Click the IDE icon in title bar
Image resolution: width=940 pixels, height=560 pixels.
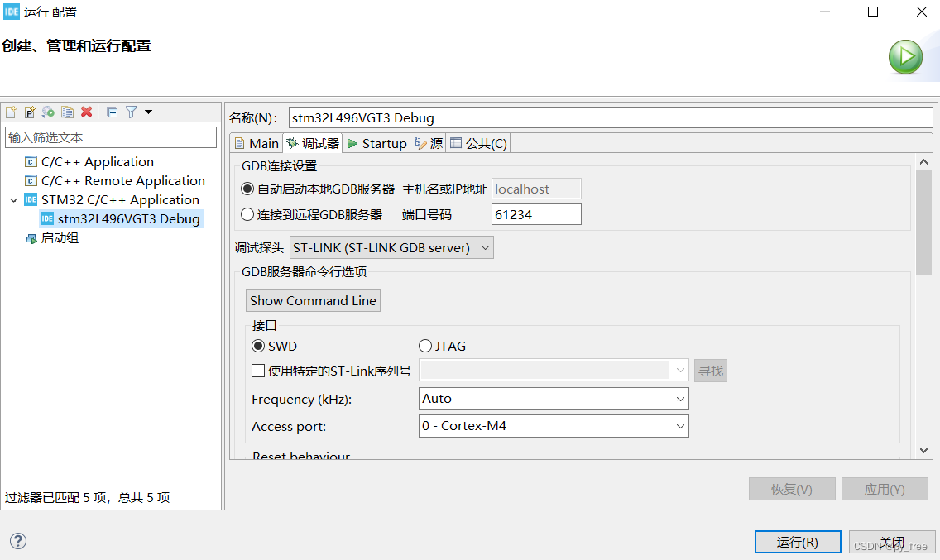[12, 12]
